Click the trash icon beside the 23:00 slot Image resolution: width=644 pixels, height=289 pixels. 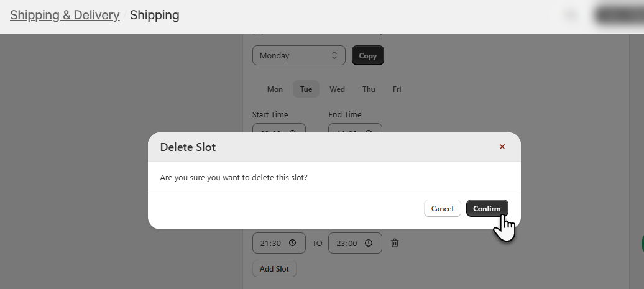tap(394, 243)
